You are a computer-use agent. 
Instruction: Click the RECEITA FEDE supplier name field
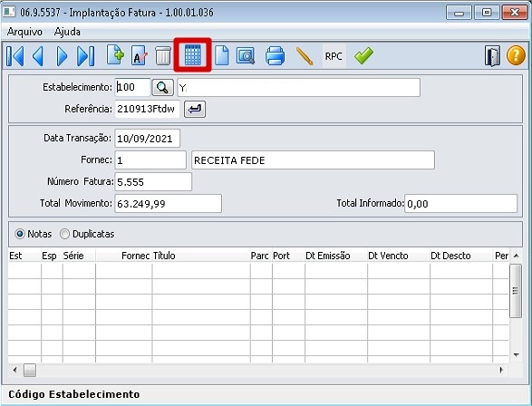pyautogui.click(x=313, y=160)
